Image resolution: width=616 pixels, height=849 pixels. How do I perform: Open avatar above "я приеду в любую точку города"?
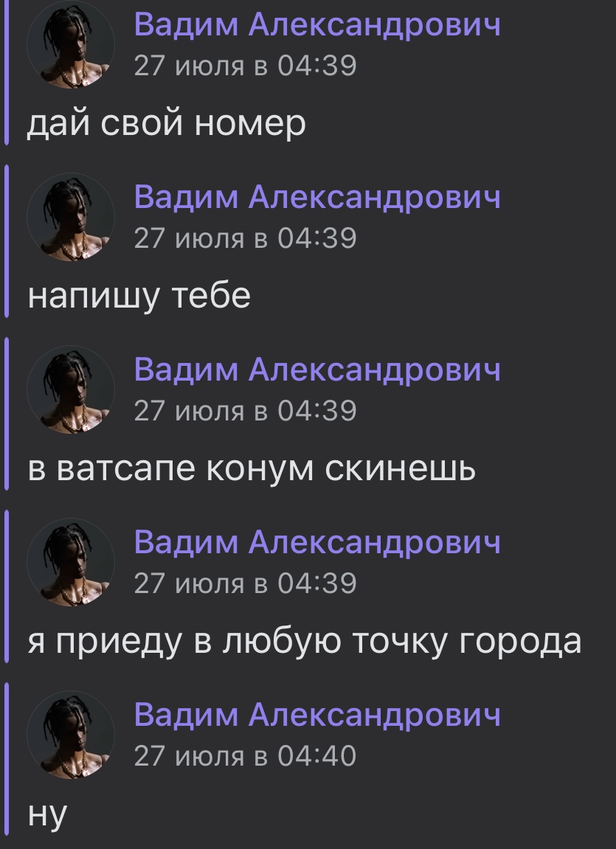(x=71, y=563)
